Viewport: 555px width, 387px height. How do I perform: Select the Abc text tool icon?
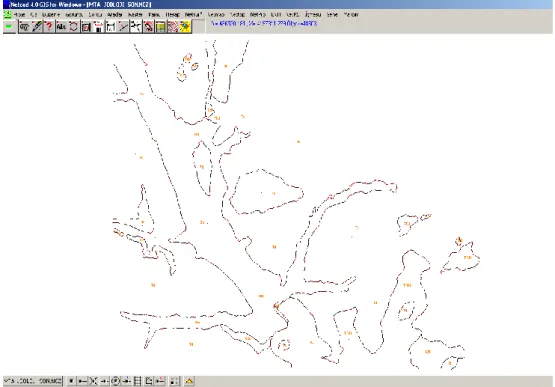(61, 27)
